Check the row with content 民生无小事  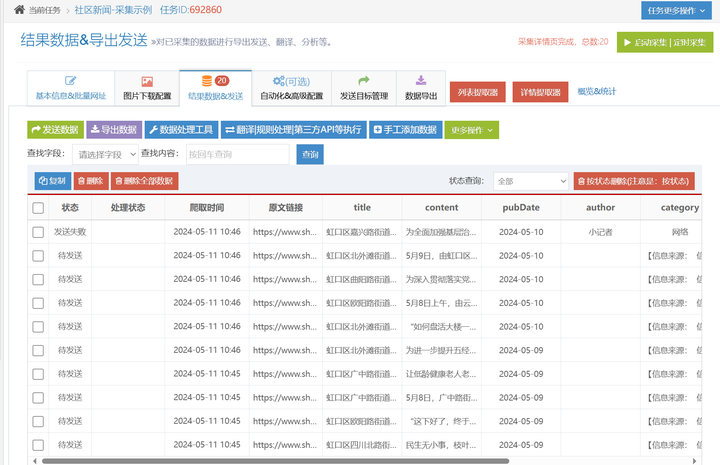click(x=38, y=445)
